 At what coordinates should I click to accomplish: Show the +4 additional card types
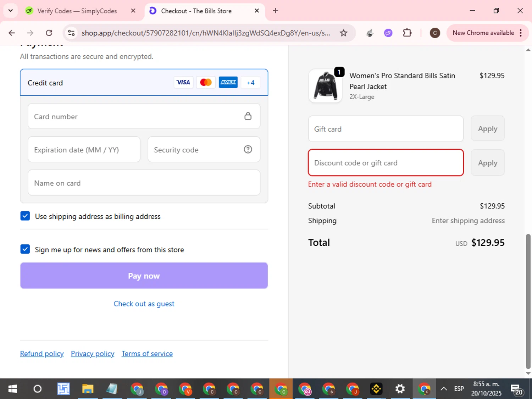[250, 82]
